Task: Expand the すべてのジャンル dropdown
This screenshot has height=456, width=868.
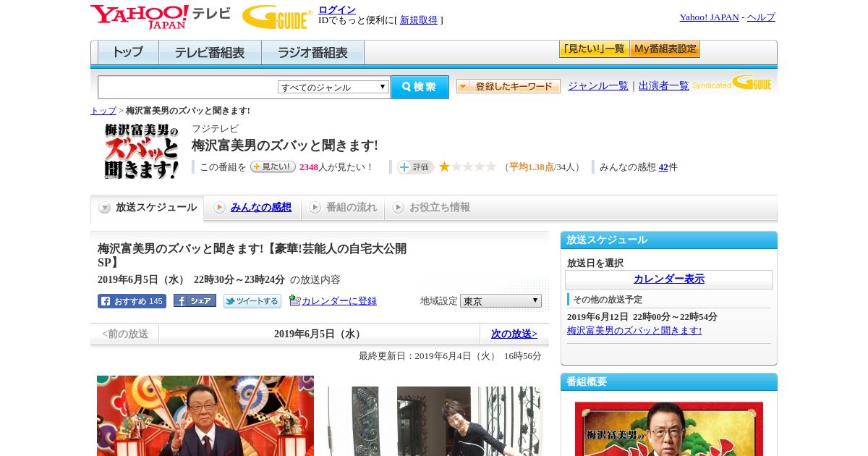Action: point(333,87)
